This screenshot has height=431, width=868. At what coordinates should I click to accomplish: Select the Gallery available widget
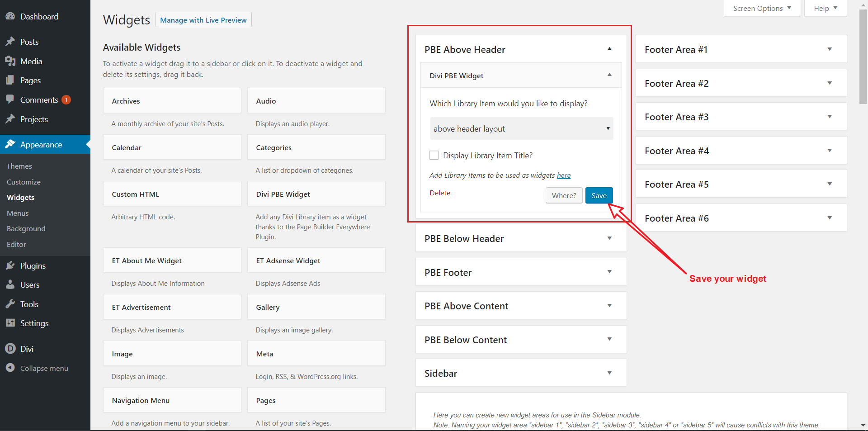click(x=316, y=307)
